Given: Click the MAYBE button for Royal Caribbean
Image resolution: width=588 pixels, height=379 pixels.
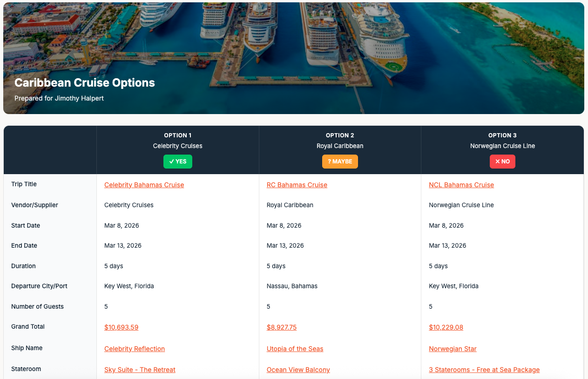Looking at the screenshot, I should 340,162.
